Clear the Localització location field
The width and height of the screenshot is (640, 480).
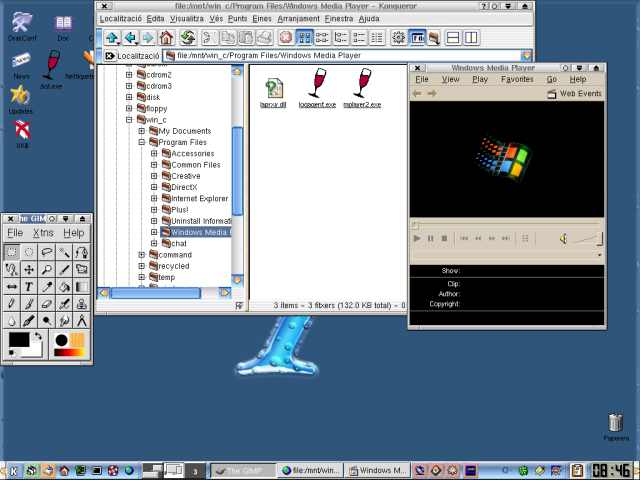click(x=109, y=56)
